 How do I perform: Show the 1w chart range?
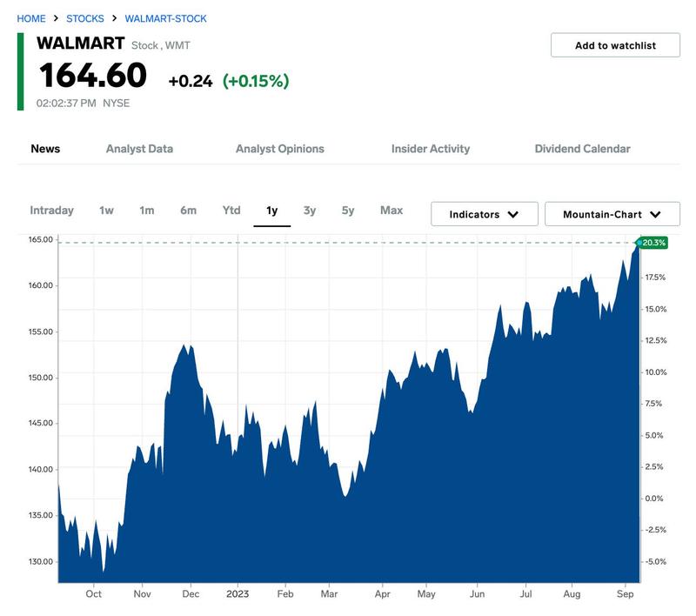(x=106, y=211)
